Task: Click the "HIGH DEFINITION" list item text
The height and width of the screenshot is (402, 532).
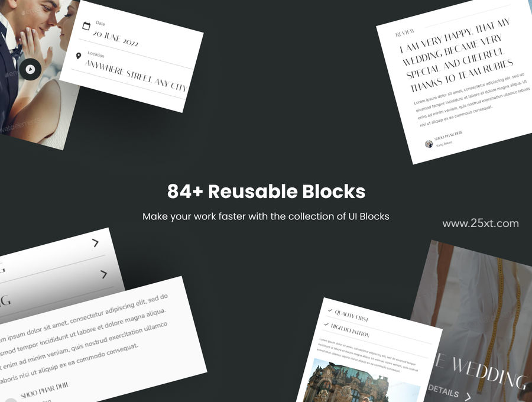Action: (350, 330)
